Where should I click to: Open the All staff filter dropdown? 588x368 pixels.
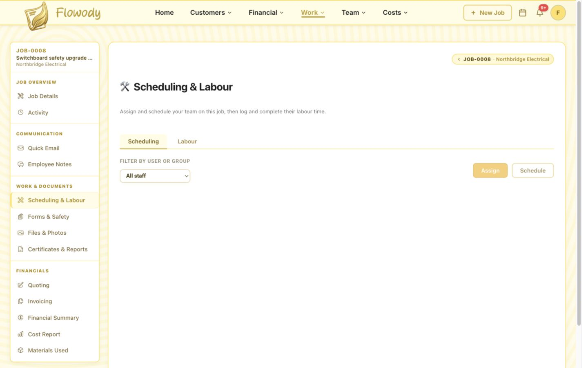coord(155,176)
